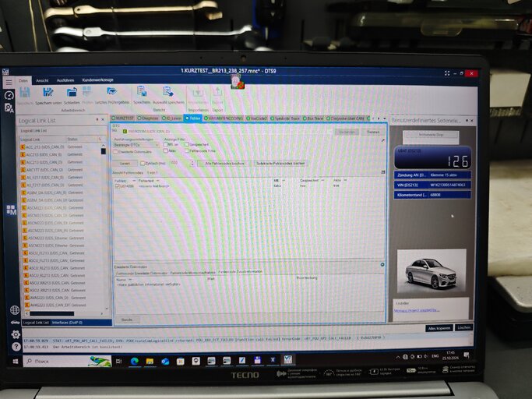Image resolution: width=532 pixels, height=399 pixels.
Task: Toggle the MIL an filter checkbox
Action: click(x=166, y=145)
